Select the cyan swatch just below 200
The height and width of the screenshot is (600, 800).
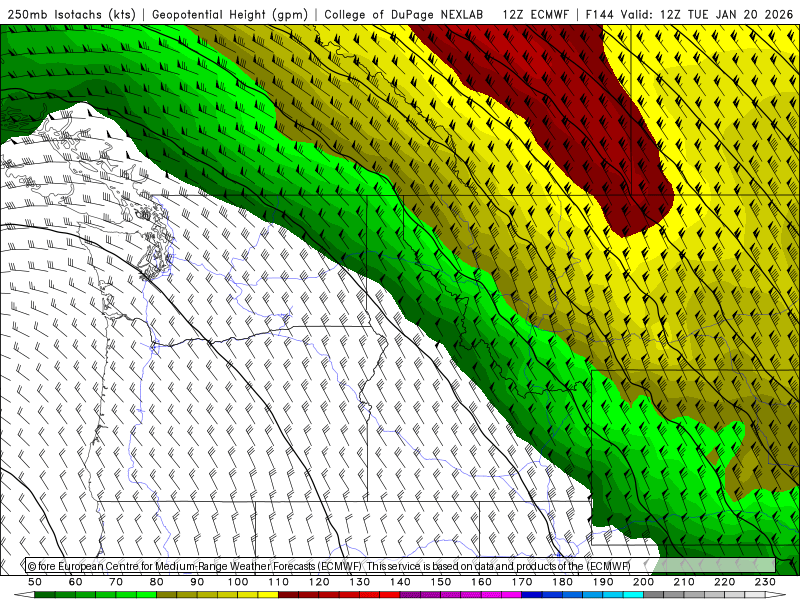point(633,595)
